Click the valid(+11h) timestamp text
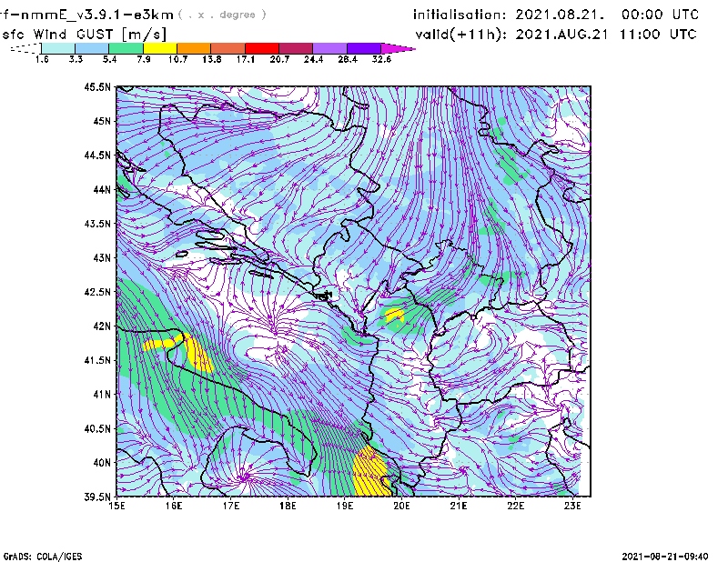Viewport: 728px width, 562px height. tap(556, 34)
